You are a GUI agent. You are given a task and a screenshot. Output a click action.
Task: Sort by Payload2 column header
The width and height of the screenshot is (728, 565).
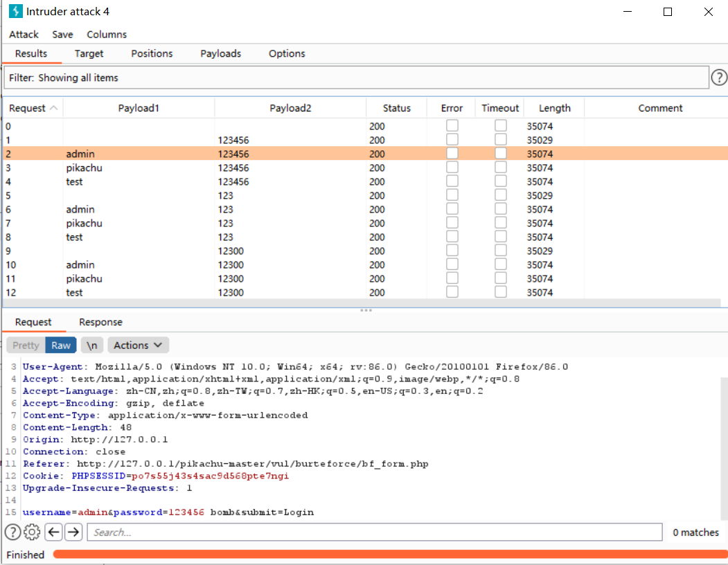click(290, 108)
